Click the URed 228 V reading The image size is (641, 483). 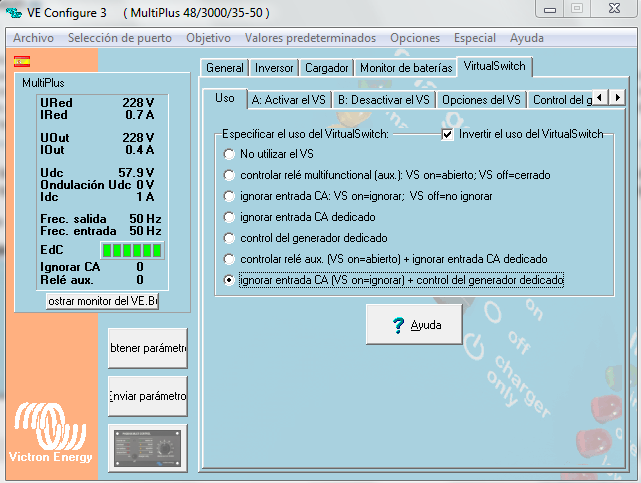97,103
